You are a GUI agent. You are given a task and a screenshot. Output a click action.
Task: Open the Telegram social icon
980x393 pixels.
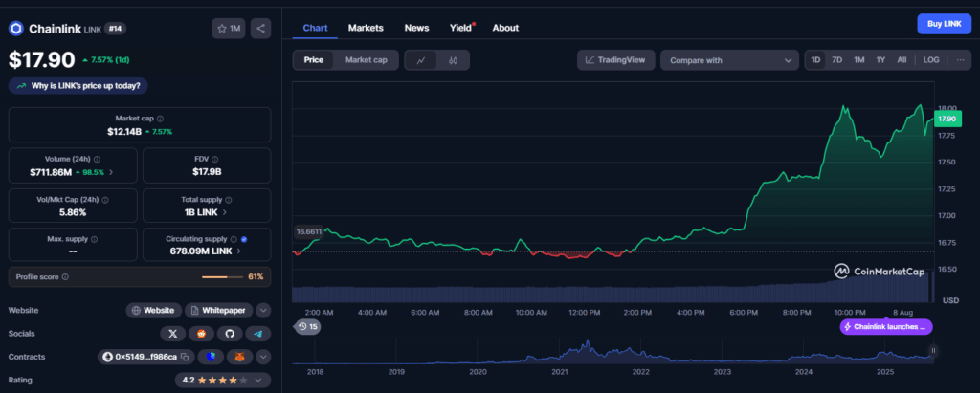(257, 334)
